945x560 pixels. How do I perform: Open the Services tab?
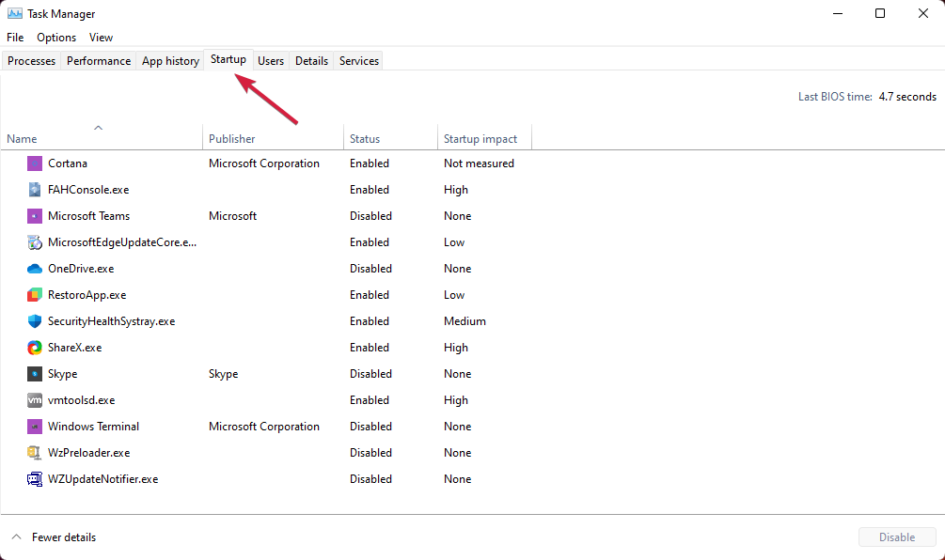pos(359,61)
